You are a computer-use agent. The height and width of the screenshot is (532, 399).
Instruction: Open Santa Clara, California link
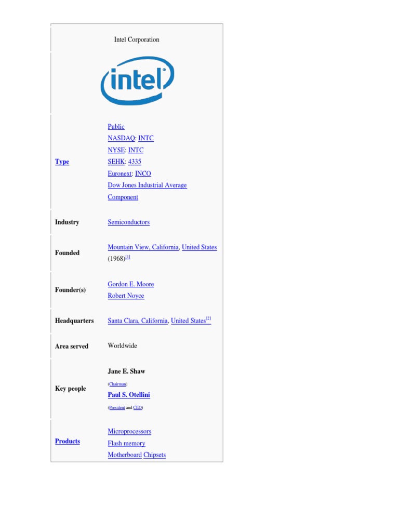(138, 321)
